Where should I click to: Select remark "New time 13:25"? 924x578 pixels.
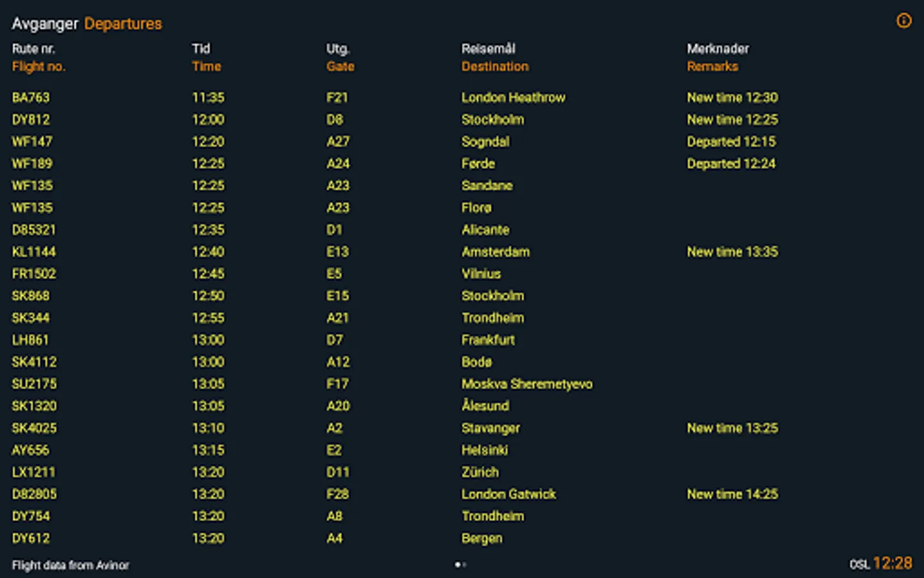point(732,428)
